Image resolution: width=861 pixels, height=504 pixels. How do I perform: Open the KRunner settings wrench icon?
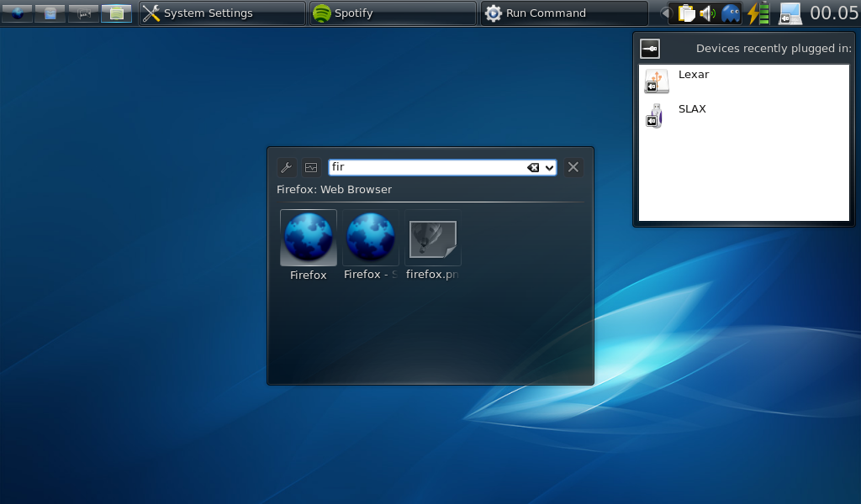pyautogui.click(x=286, y=167)
